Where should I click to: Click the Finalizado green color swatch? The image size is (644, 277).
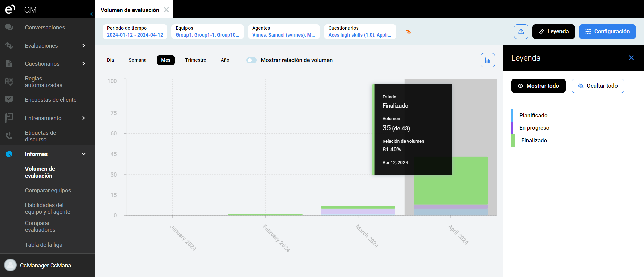point(513,140)
